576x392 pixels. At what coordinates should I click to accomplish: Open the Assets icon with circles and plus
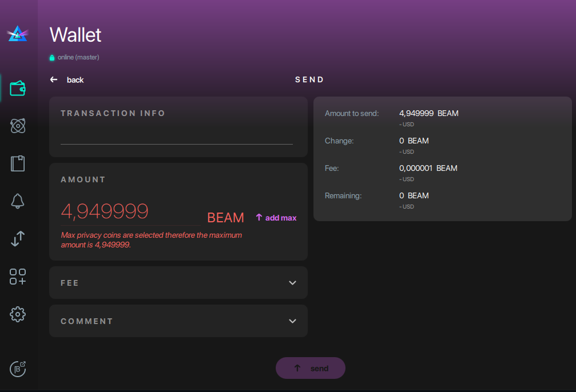click(18, 277)
